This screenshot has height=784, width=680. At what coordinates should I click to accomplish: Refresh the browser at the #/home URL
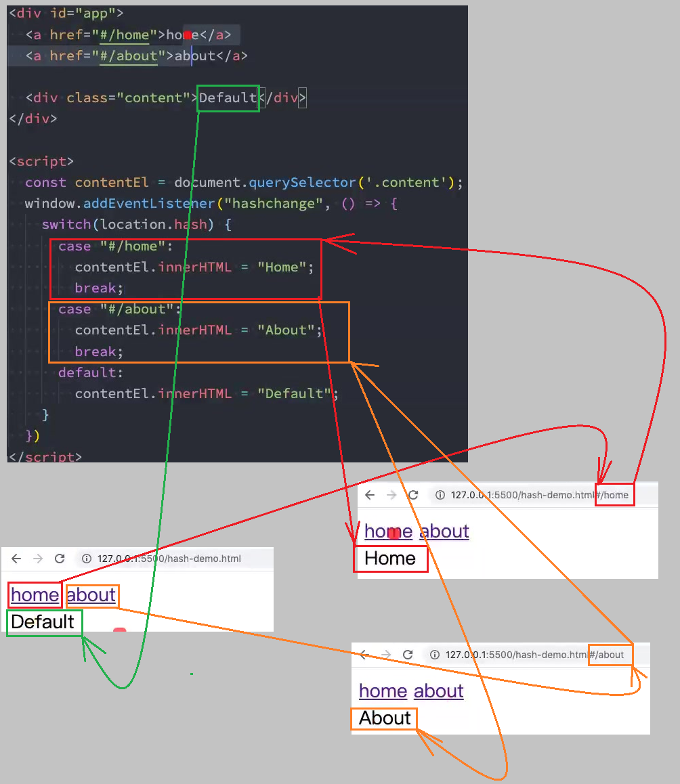point(413,495)
